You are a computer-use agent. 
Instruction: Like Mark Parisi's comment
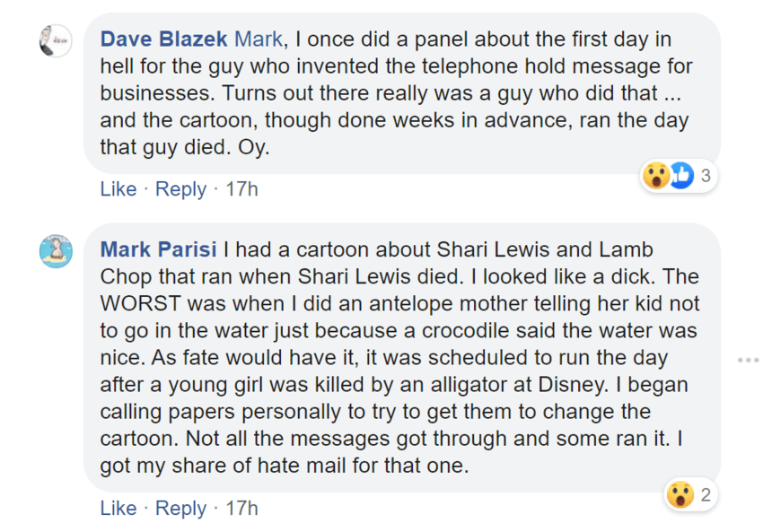118,508
